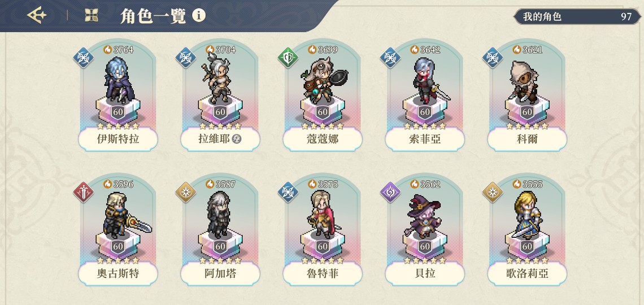The height and width of the screenshot is (305, 644).
Task: Open the 科爾 hooded character card
Action: 527,95
